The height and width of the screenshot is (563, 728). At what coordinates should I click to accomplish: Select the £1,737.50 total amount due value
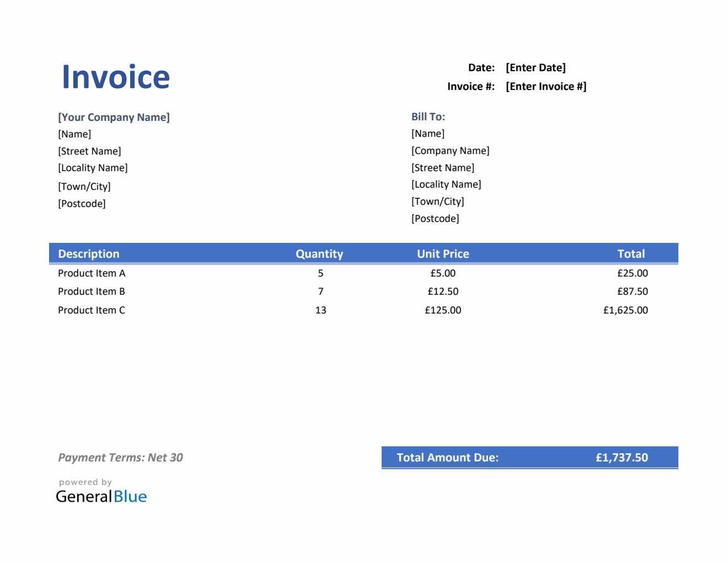622,458
